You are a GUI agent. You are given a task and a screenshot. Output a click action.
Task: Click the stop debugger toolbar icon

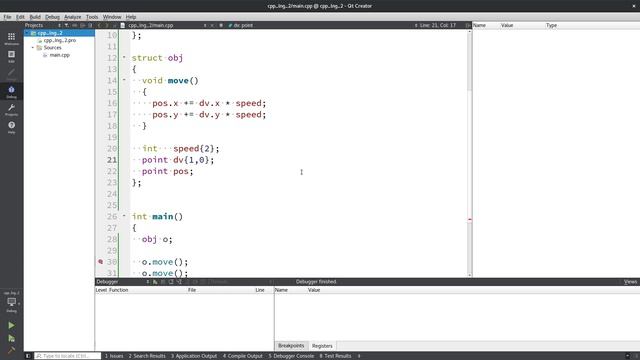163,282
